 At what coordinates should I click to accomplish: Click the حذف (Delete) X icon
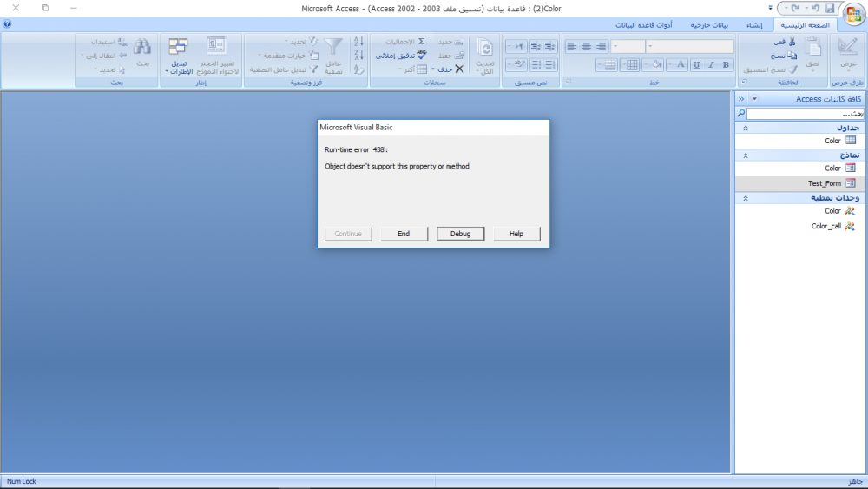(459, 69)
